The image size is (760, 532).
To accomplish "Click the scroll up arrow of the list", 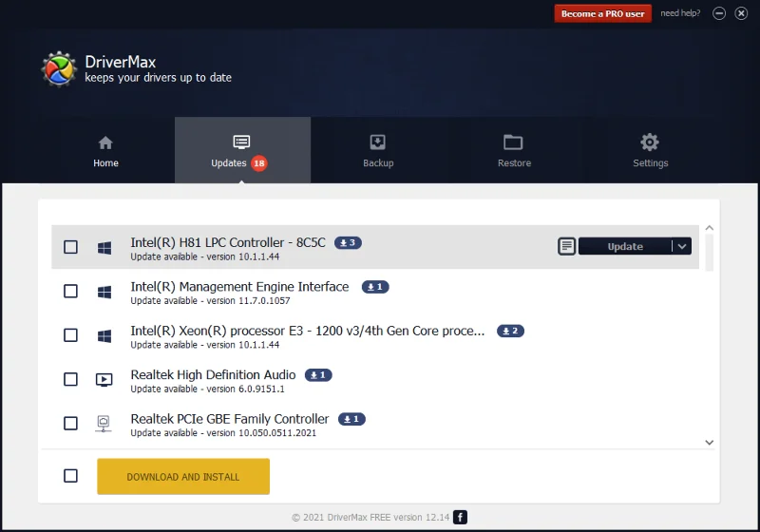I will point(709,228).
